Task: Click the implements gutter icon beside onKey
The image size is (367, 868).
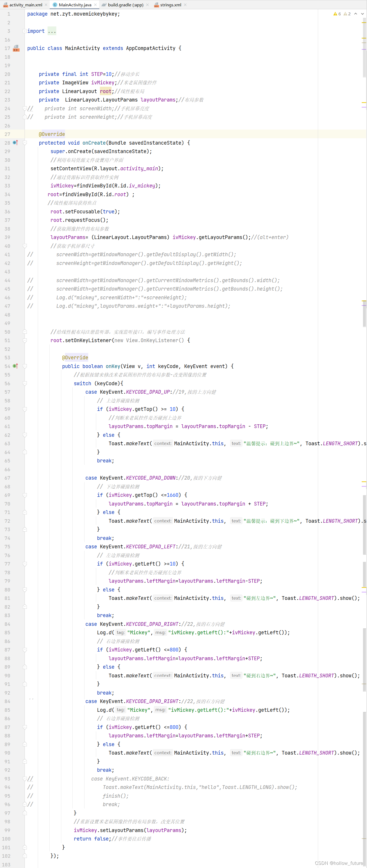Action: click(x=15, y=366)
